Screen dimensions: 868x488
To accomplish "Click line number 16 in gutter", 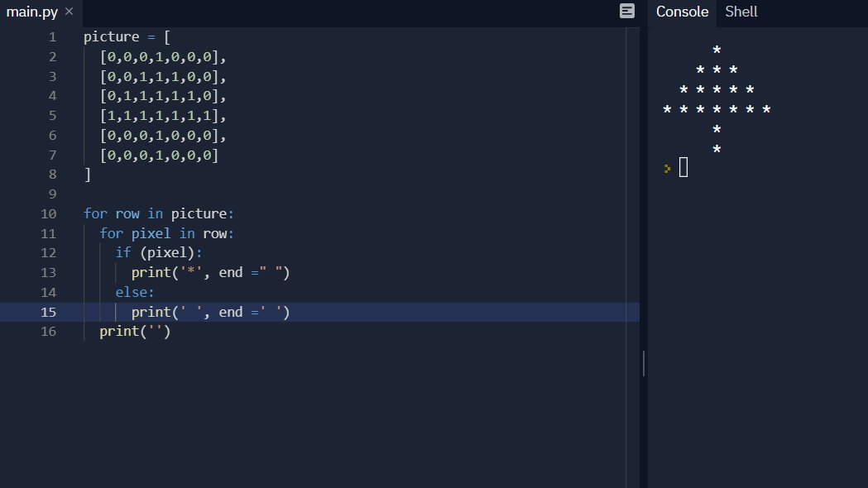I will pyautogui.click(x=48, y=332).
